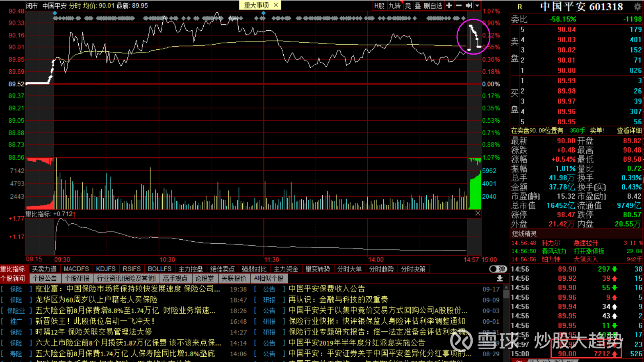Select the 主力资金 tab

[x=286, y=269]
